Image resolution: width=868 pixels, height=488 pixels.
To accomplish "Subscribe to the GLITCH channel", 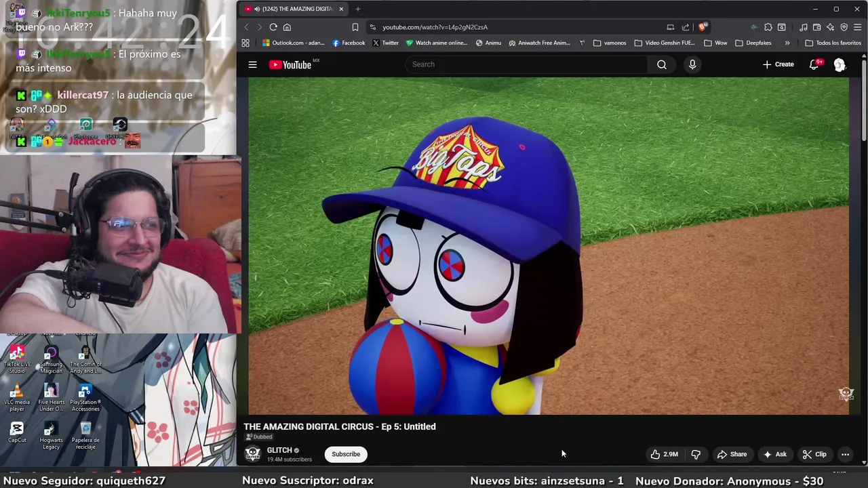I will pos(346,454).
